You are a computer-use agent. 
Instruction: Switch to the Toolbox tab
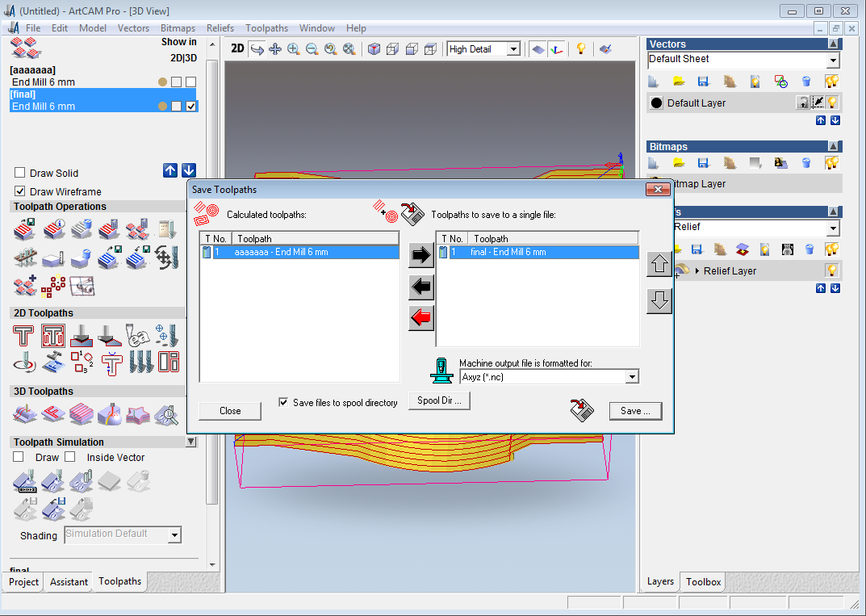pyautogui.click(x=703, y=582)
